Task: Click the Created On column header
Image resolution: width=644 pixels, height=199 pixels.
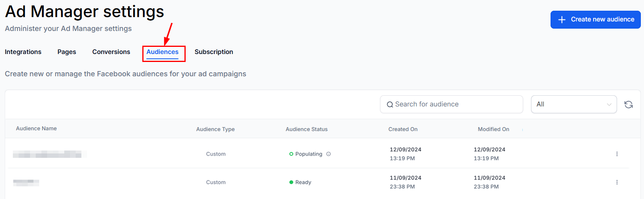Action: click(x=403, y=129)
